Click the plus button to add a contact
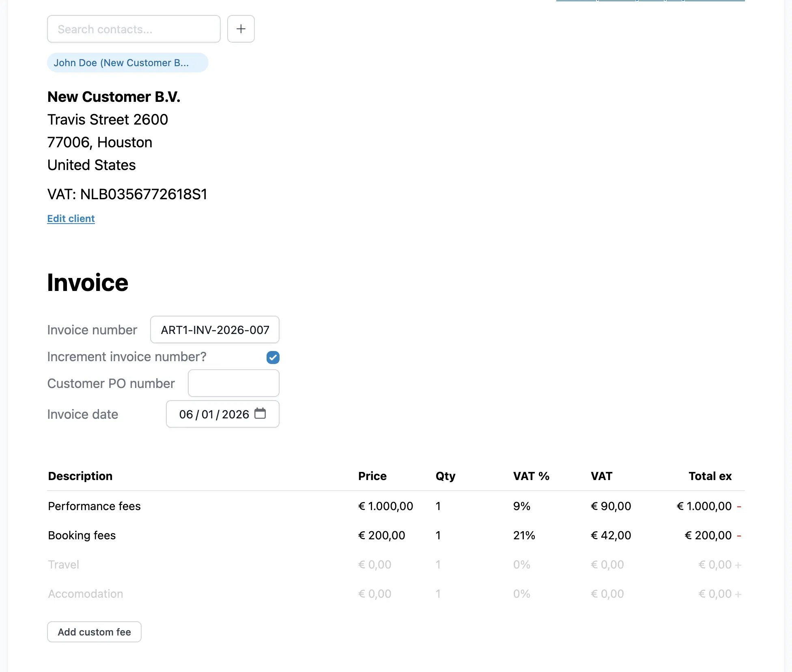The width and height of the screenshot is (792, 672). point(241,29)
